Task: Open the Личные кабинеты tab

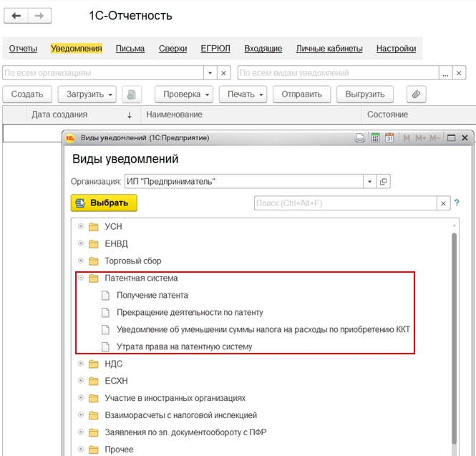Action: 329,49
